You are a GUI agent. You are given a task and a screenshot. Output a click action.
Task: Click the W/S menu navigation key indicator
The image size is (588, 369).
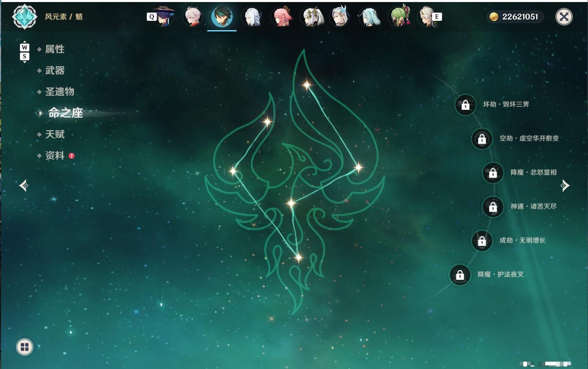pyautogui.click(x=24, y=52)
